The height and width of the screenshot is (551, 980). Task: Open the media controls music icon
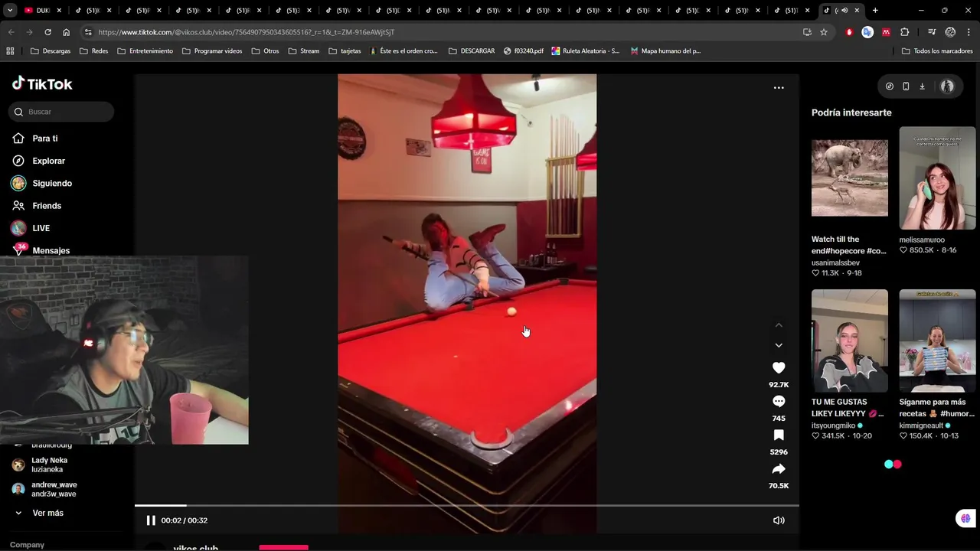point(932,32)
